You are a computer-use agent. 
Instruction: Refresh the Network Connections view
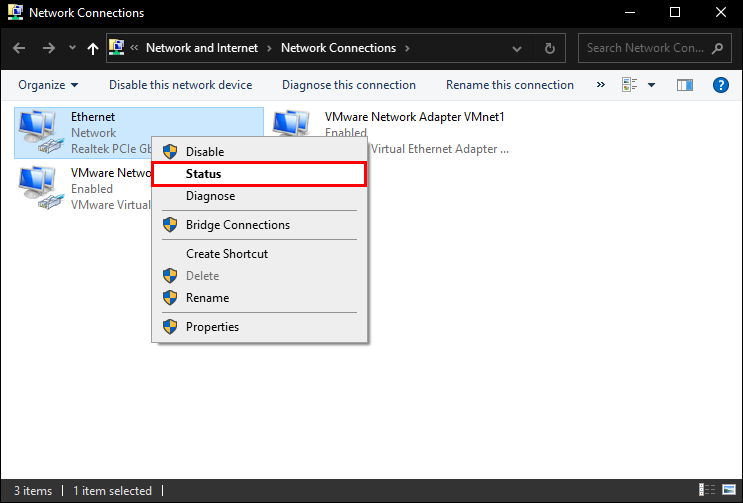(x=550, y=48)
